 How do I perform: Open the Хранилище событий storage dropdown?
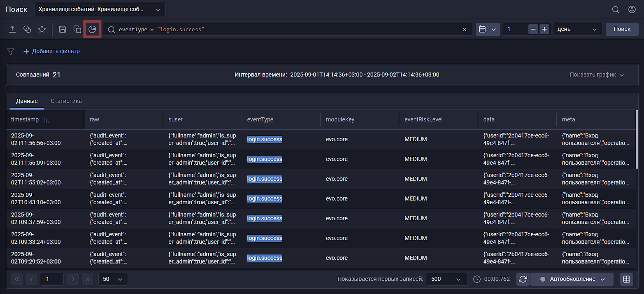click(x=100, y=10)
